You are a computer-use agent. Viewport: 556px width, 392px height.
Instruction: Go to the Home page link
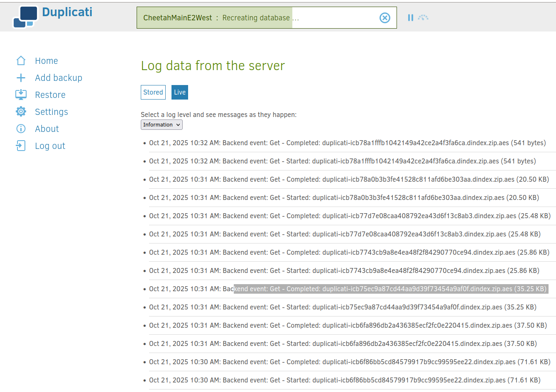coord(46,61)
